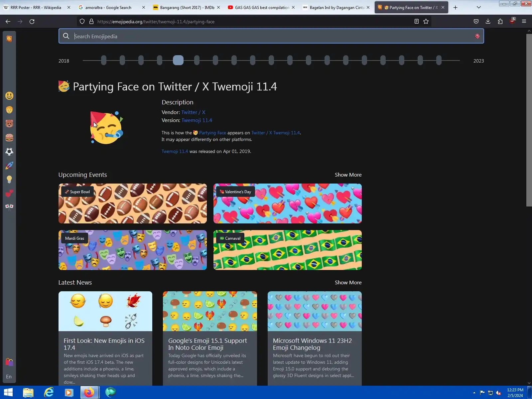532x399 pixels.
Task: Show more upcoming events
Action: [x=348, y=175]
